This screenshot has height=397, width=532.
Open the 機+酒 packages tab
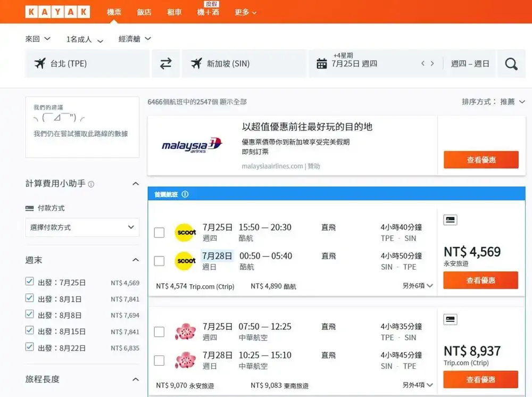pos(209,12)
